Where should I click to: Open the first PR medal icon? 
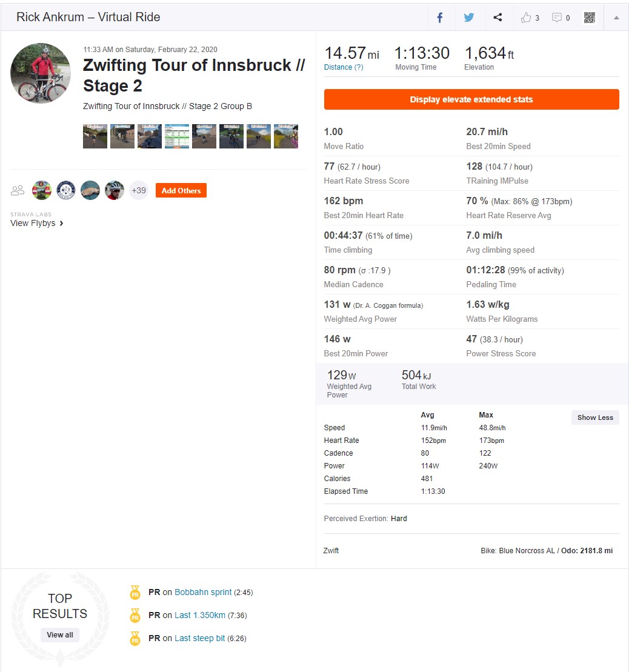135,592
